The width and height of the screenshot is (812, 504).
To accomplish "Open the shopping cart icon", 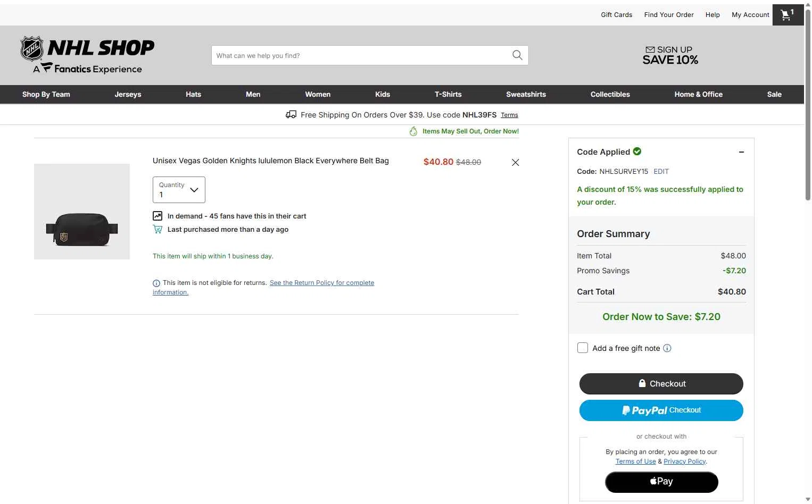I will coord(788,15).
